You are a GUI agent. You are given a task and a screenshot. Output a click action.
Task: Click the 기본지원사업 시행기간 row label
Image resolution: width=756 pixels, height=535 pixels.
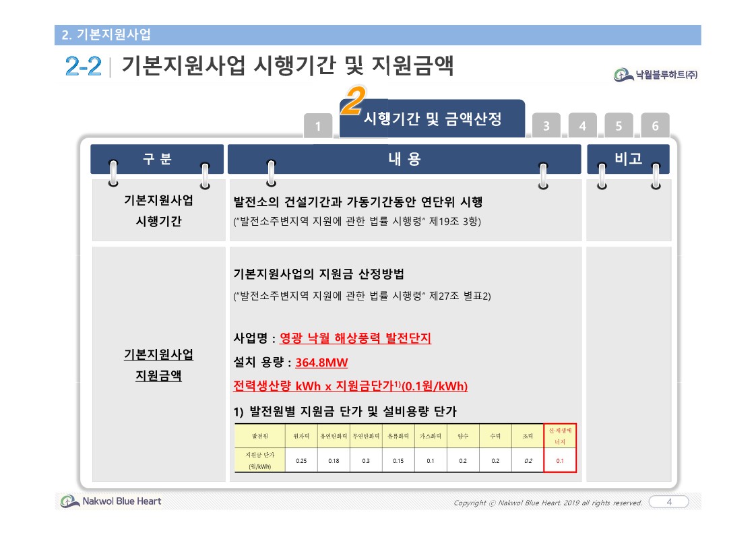tap(158, 211)
